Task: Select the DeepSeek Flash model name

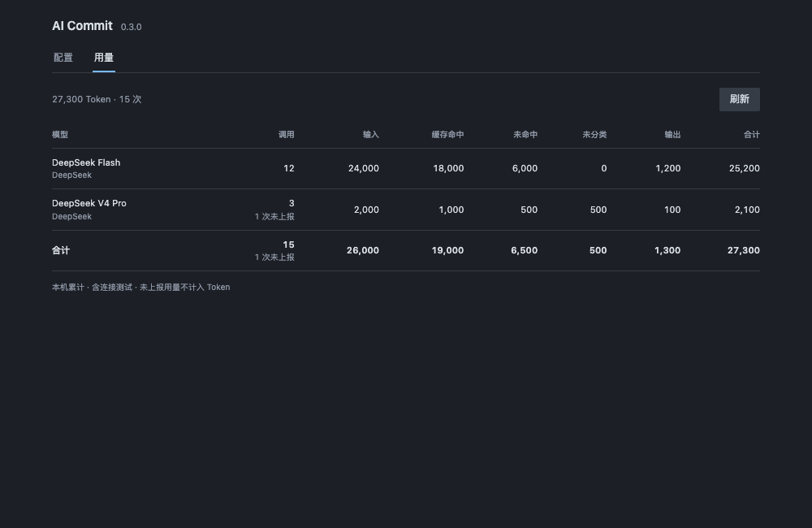Action: (86, 162)
